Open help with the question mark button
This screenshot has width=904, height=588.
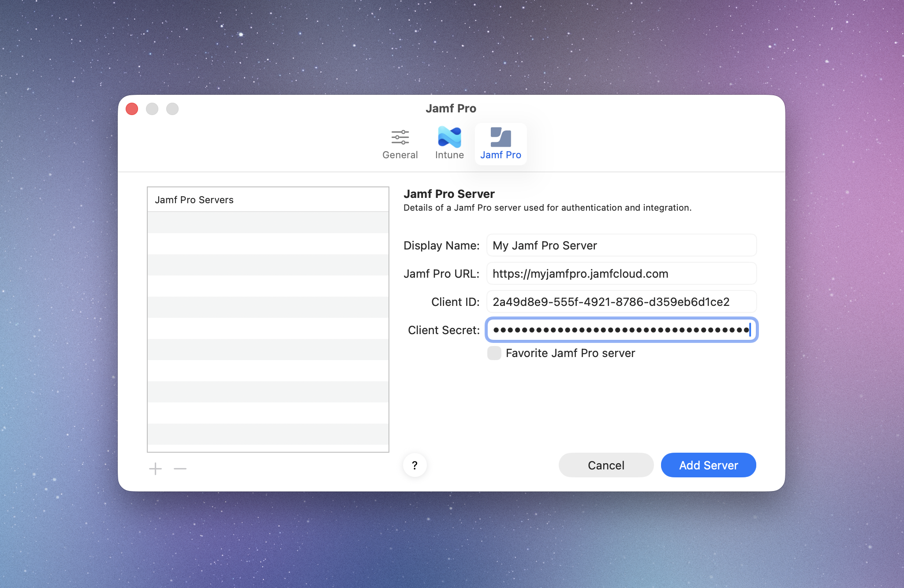[x=415, y=465]
